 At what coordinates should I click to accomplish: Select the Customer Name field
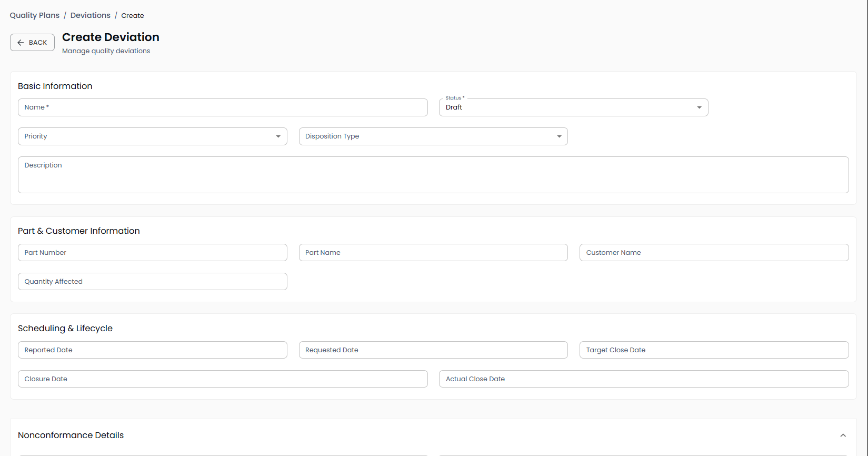713,253
